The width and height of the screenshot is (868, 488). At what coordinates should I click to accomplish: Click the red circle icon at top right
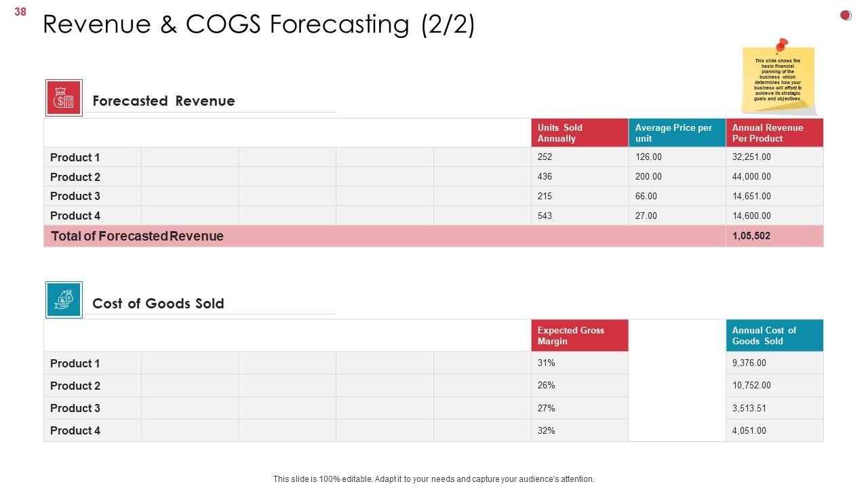(846, 15)
